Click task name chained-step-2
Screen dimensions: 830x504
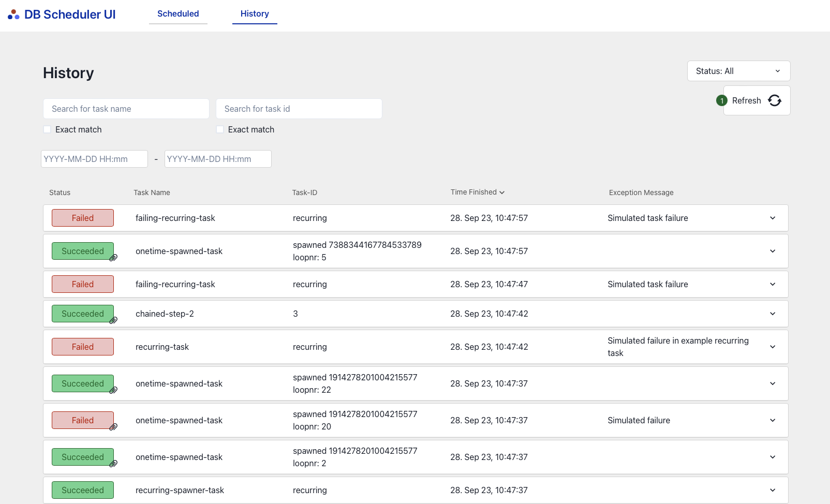tap(165, 314)
